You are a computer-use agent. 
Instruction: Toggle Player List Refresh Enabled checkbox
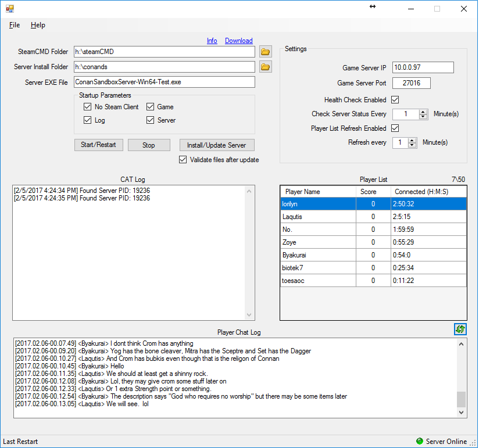coord(395,128)
